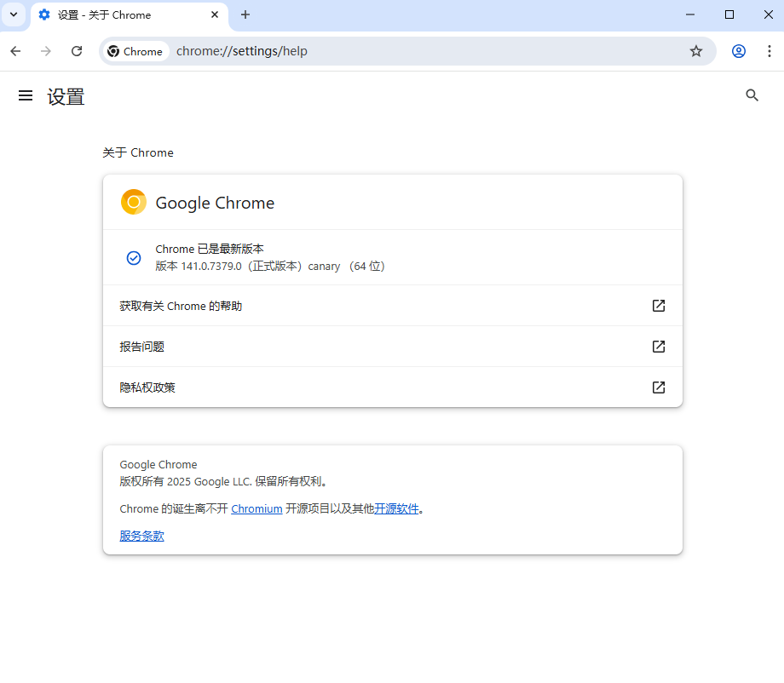The image size is (784, 683).
Task: Close the 设置 - 关于 Chrome tab
Action: click(215, 14)
